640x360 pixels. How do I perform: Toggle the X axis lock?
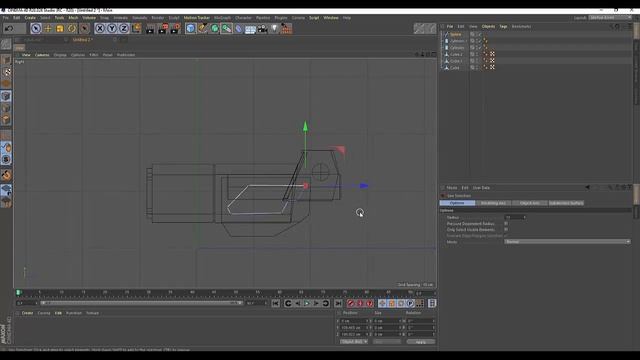(x=100, y=28)
